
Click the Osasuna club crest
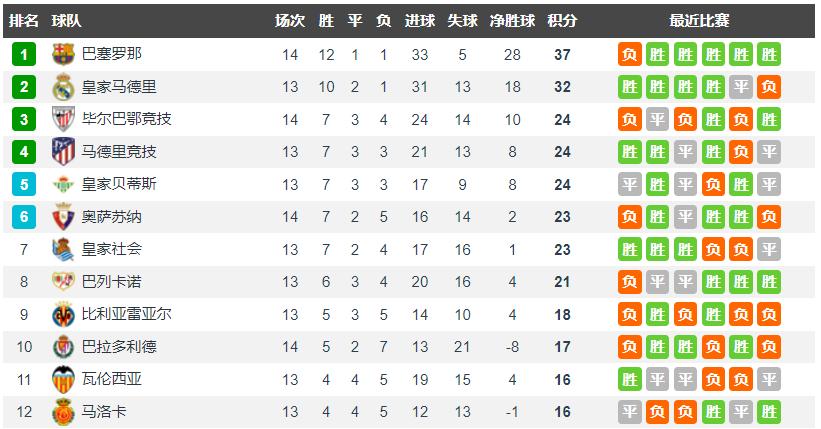tap(63, 217)
